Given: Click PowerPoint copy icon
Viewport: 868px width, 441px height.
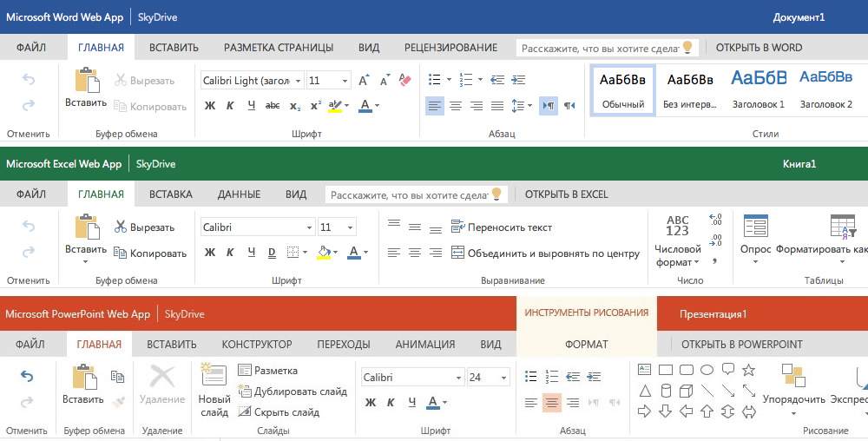Looking at the screenshot, I should coord(117,376).
